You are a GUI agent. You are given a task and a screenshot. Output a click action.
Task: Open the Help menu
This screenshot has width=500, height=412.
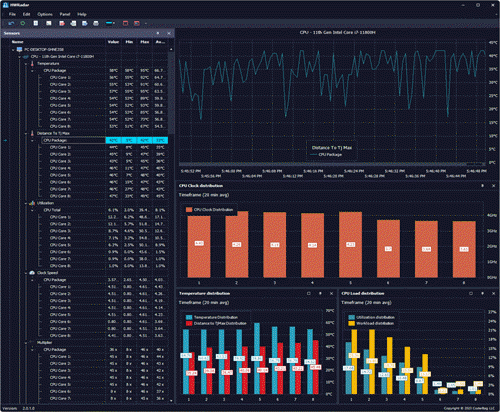tap(82, 14)
